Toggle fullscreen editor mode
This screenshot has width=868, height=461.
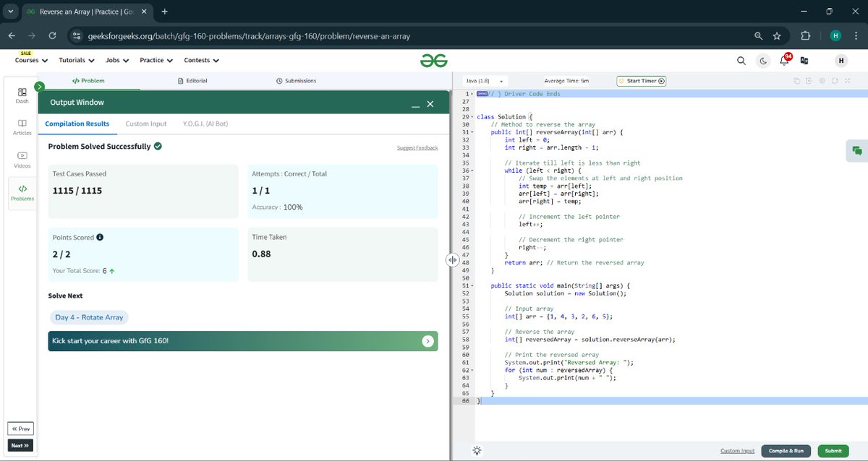(x=848, y=81)
